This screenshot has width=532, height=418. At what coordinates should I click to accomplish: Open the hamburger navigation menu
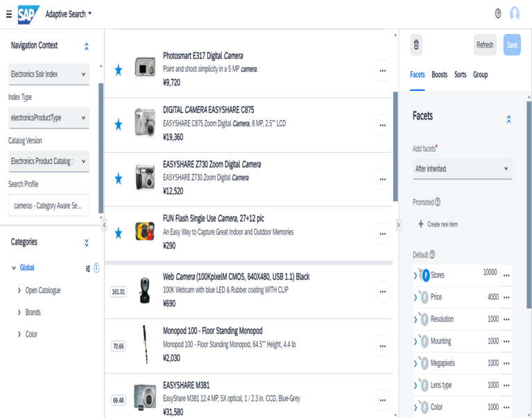[8, 14]
